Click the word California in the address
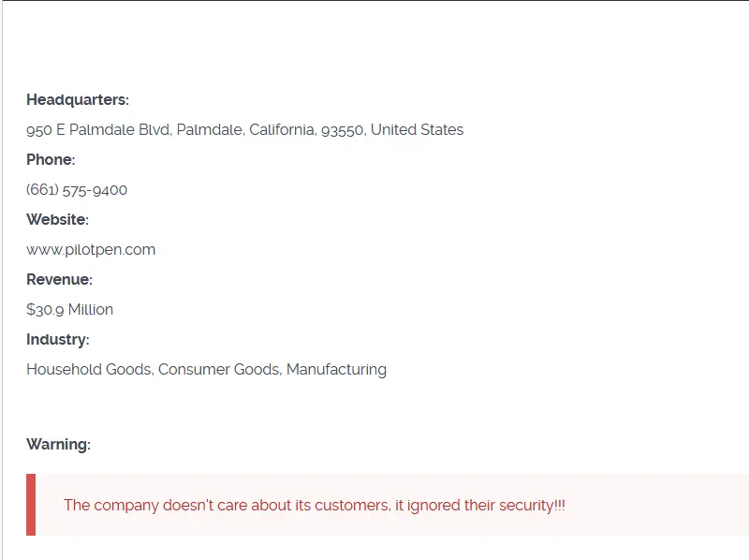This screenshot has width=749, height=560. (x=281, y=130)
